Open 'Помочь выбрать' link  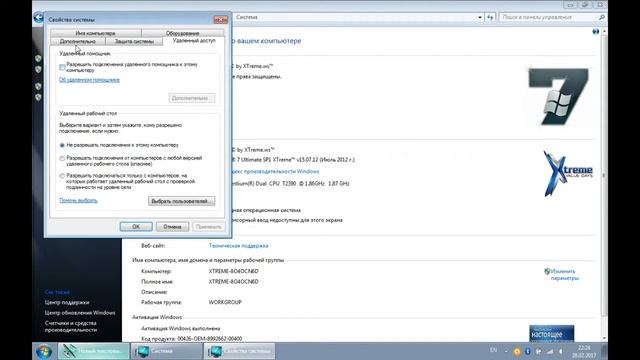pyautogui.click(x=78, y=200)
